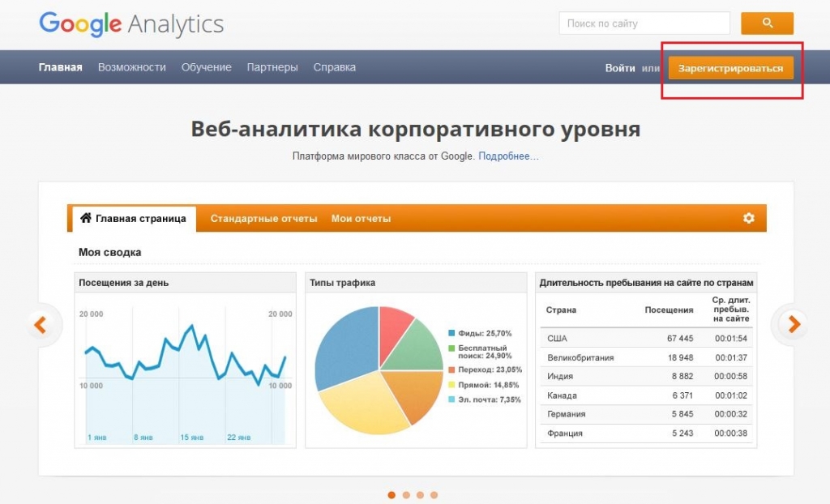This screenshot has height=504, width=830.
Task: Click the Франция table row
Action: point(646,433)
